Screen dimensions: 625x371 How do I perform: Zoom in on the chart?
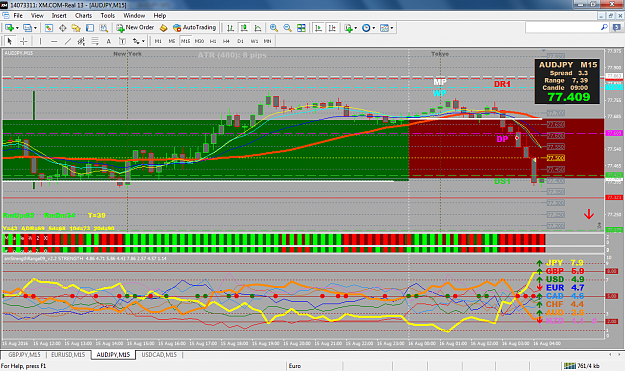tap(273, 27)
